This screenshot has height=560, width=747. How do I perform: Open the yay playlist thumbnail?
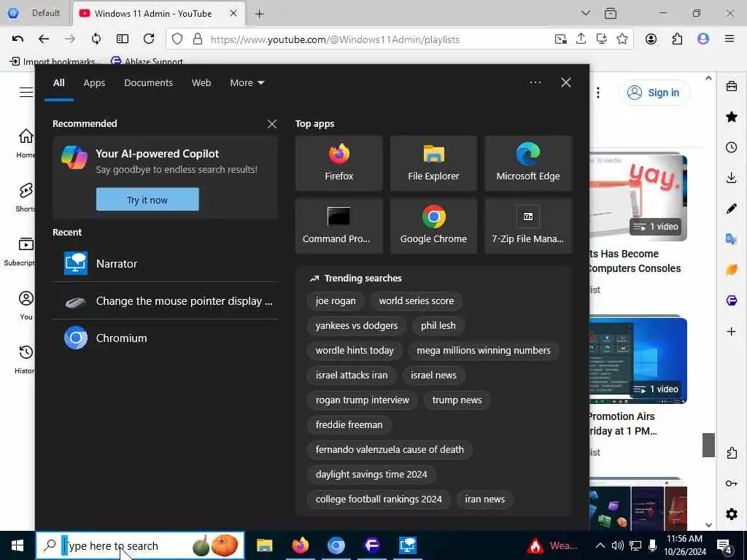638,197
